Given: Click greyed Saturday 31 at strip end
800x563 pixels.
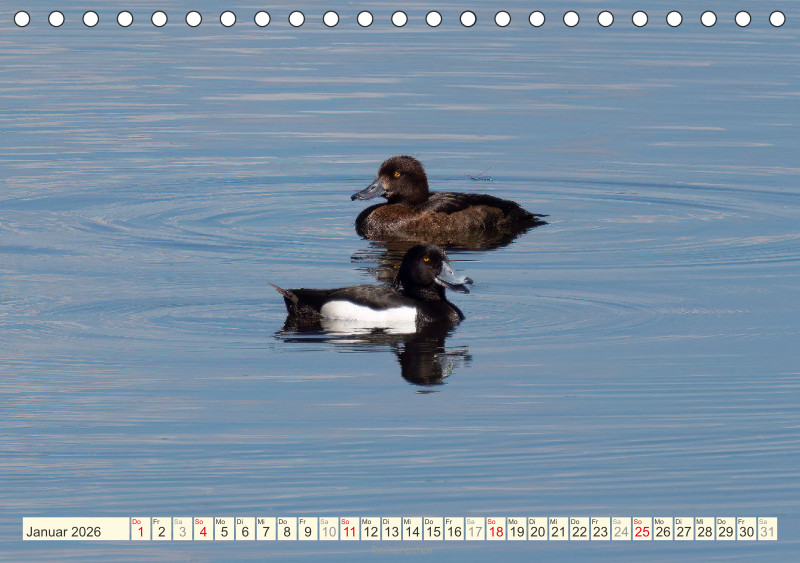Looking at the screenshot, I should tap(767, 529).
